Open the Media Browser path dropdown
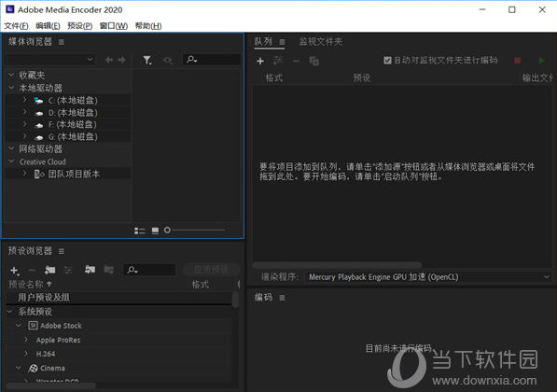Screen dimensions: 557x392 click(50, 60)
